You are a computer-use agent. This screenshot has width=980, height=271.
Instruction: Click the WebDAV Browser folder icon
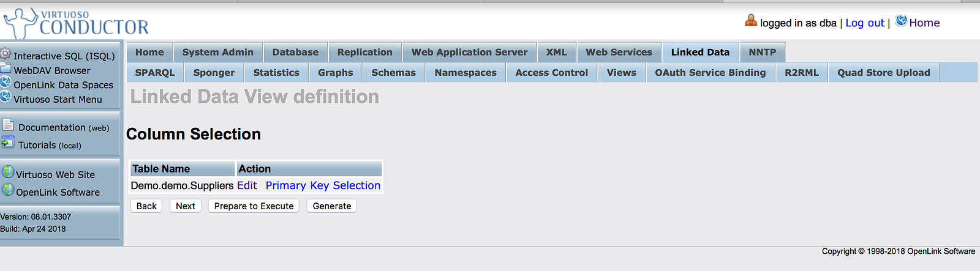(6, 69)
